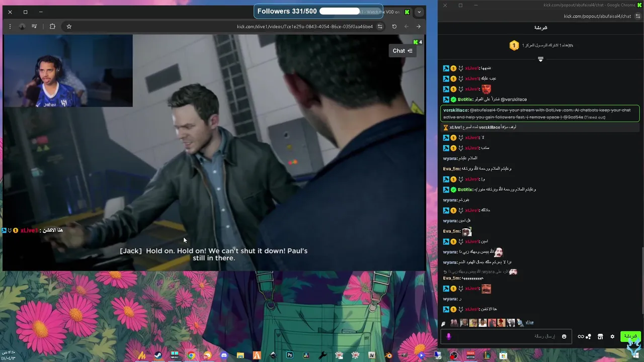
Task: Open the media control playlist icon in Chrome toolbar
Action: tap(34, 27)
